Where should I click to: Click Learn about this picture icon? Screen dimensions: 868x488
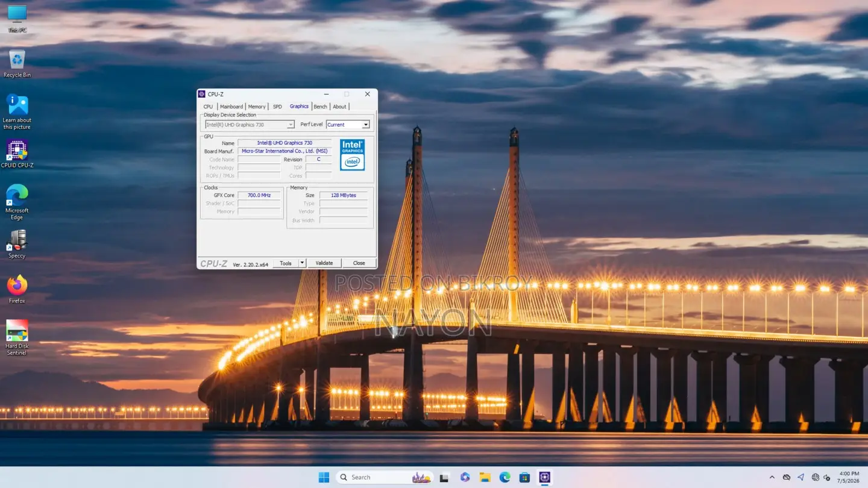tap(17, 112)
